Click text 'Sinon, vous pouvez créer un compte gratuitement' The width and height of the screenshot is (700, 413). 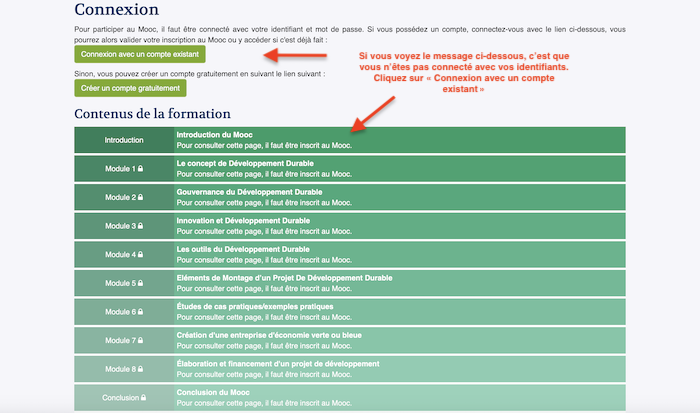(x=200, y=74)
